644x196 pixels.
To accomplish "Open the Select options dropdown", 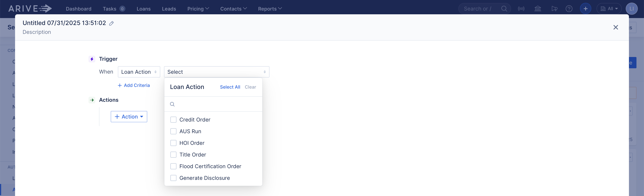I will [x=217, y=72].
